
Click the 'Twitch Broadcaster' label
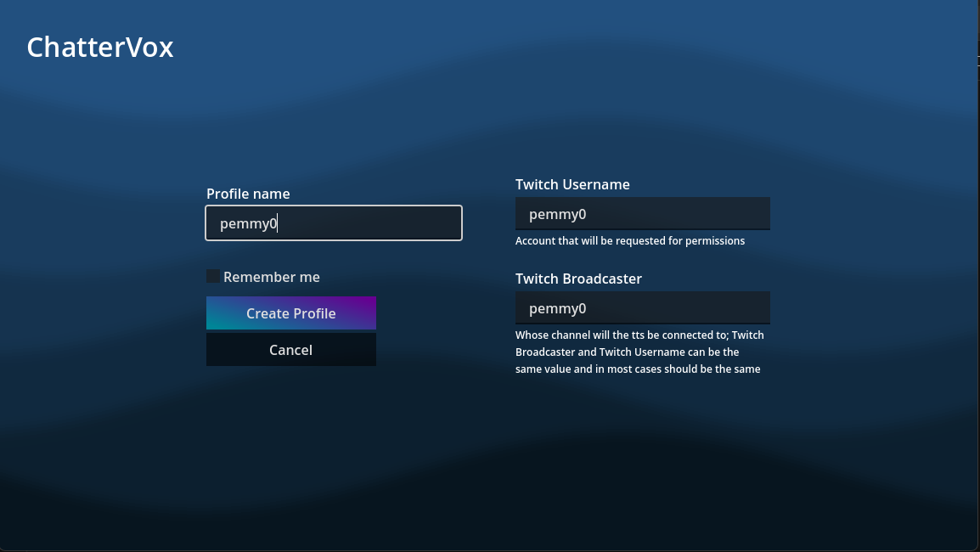tap(579, 279)
